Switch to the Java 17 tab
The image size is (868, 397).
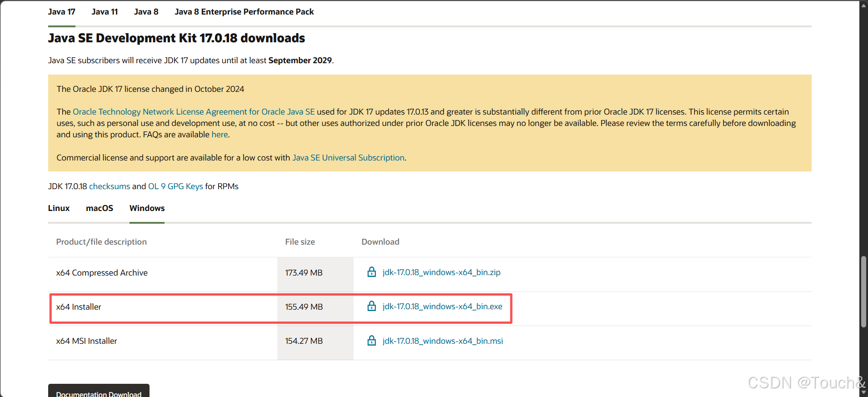tap(62, 12)
